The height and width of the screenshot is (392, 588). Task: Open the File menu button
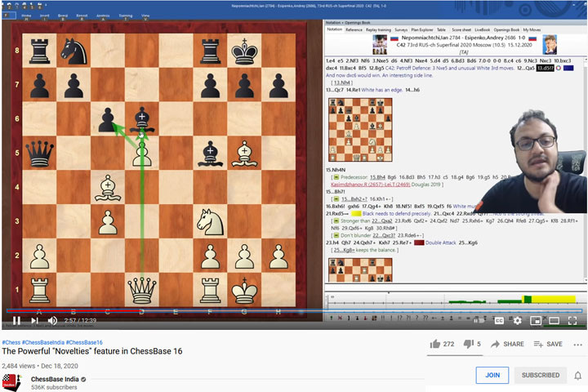(x=9, y=16)
